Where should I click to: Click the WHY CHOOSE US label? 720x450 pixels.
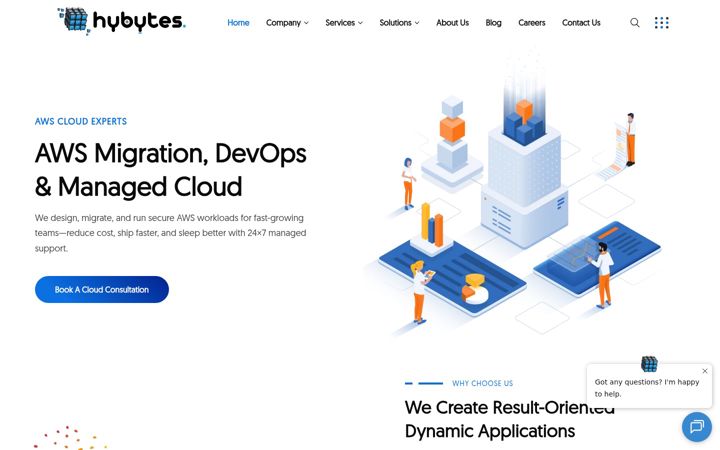[483, 383]
